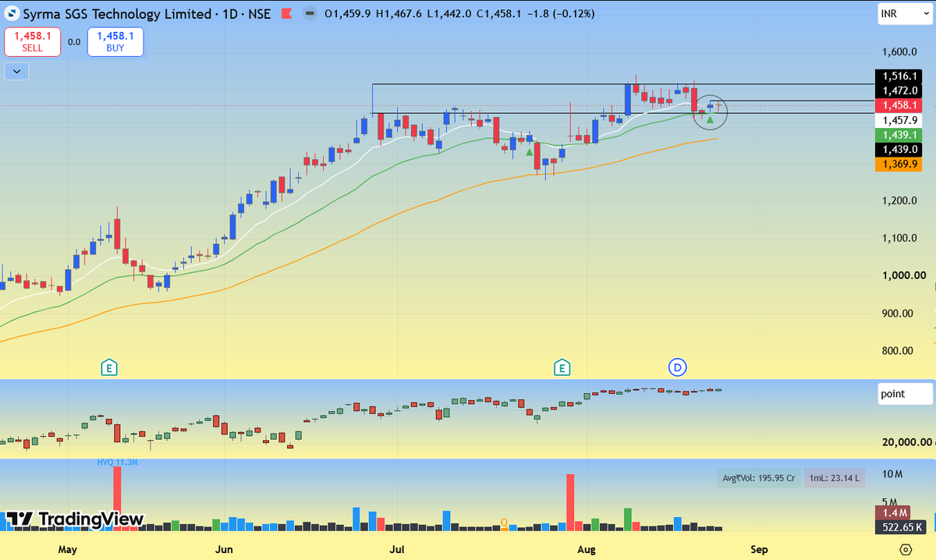Screen dimensions: 936x560
Task: Click the Syrma SGS company logo icon
Action: tap(12, 14)
